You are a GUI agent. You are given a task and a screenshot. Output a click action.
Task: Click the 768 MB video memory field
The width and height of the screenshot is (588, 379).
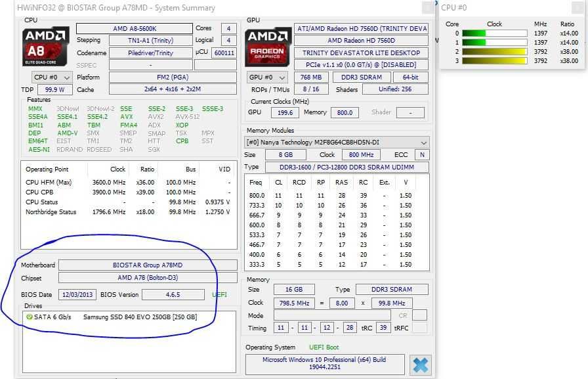[311, 78]
